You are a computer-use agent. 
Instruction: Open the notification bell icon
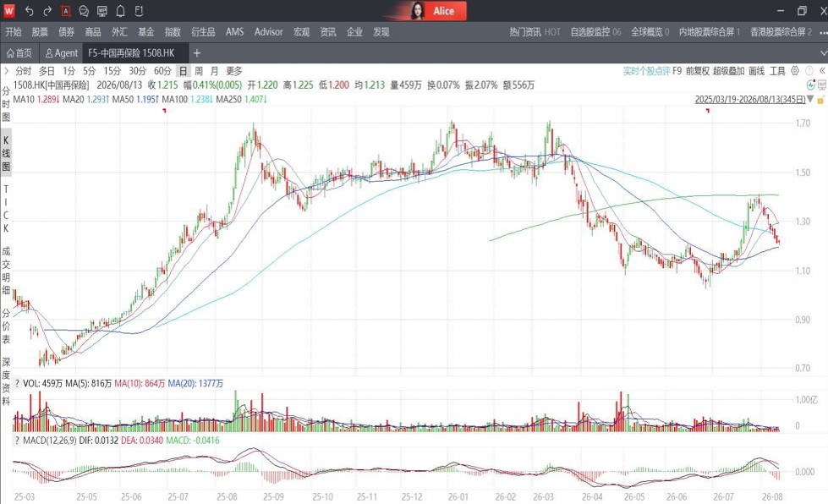120,10
